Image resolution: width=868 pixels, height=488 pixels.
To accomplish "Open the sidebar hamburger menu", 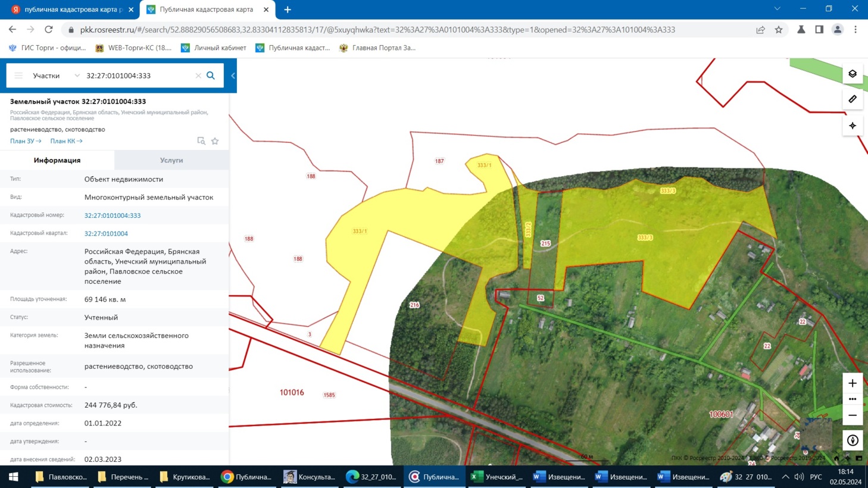I will (18, 76).
